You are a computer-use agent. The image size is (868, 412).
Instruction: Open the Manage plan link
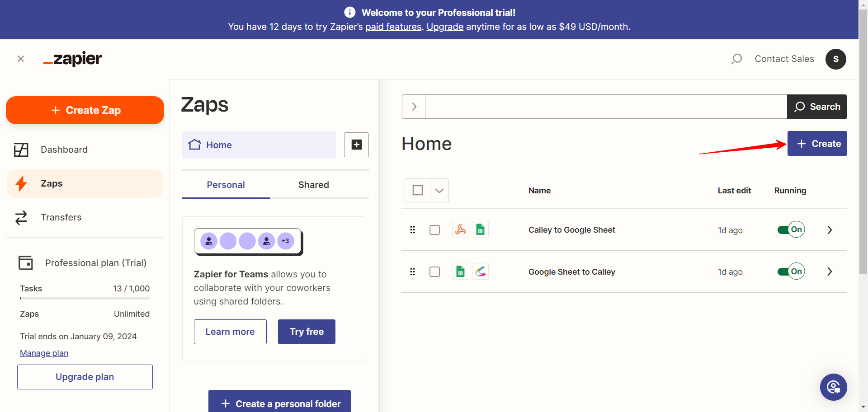pyautogui.click(x=44, y=353)
